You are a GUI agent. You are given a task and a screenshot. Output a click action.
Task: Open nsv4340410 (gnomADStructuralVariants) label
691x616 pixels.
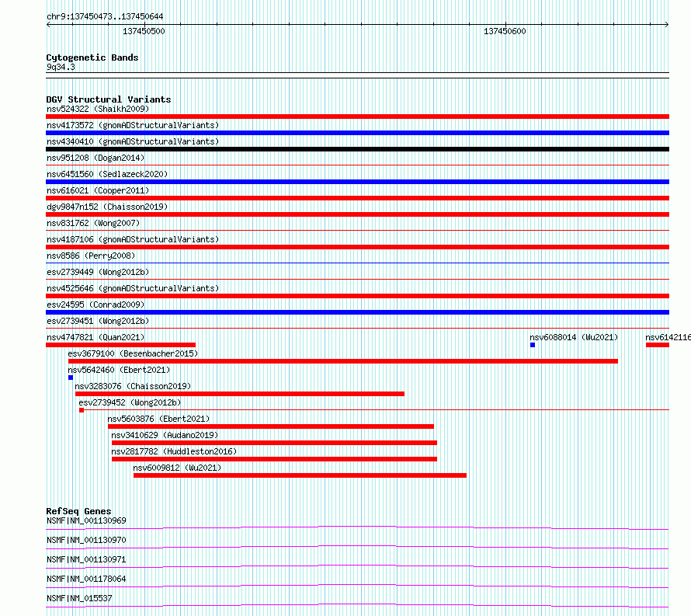133,141
